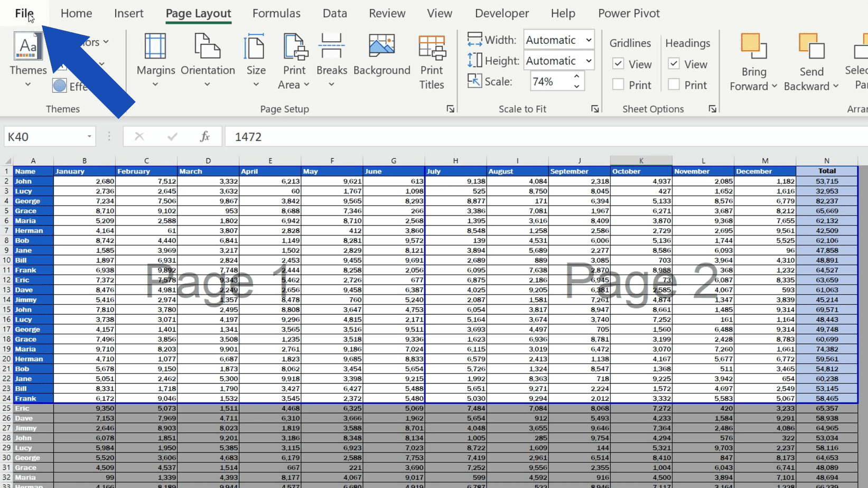Click the July header cell
This screenshot has height=488, width=868.
pos(455,171)
